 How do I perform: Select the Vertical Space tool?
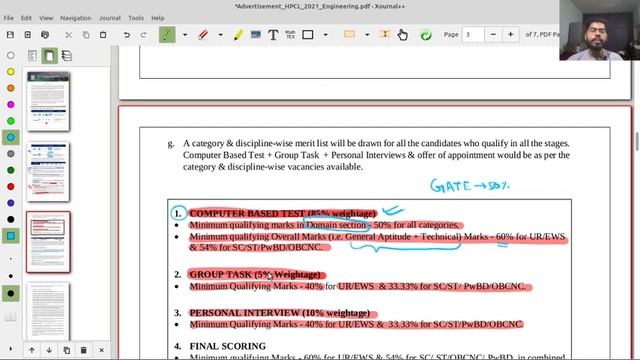click(x=384, y=34)
